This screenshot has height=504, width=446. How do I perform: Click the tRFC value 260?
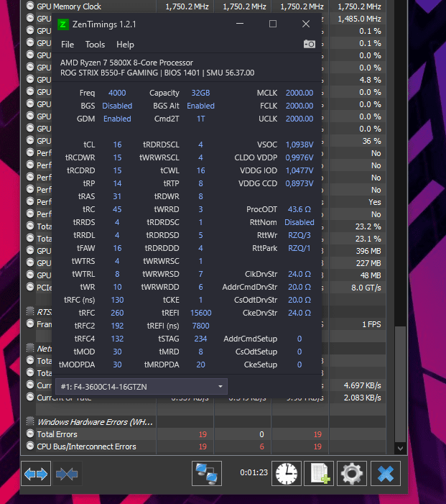tap(117, 313)
